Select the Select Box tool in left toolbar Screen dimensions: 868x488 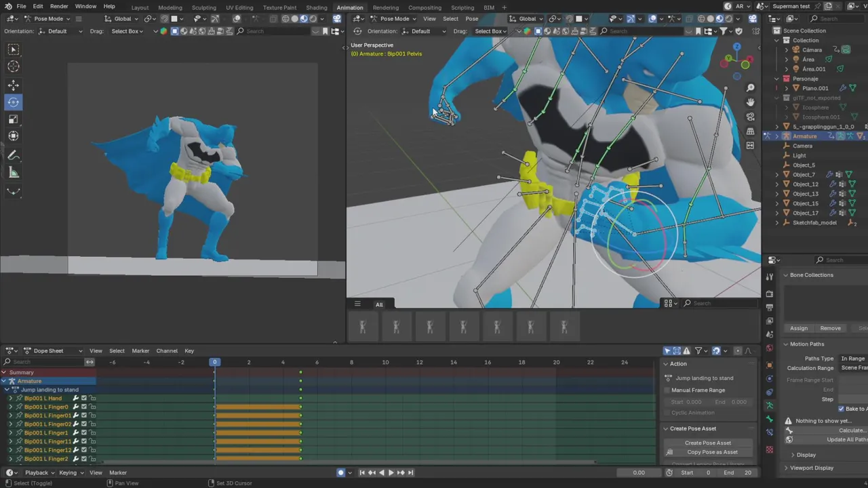tap(14, 49)
